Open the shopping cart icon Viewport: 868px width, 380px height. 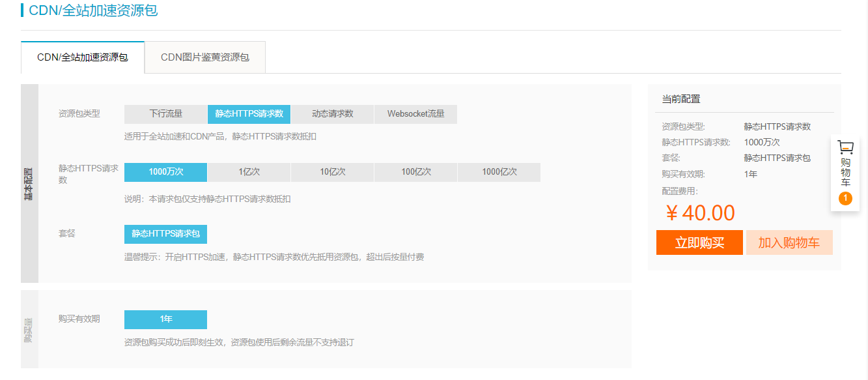(x=845, y=147)
